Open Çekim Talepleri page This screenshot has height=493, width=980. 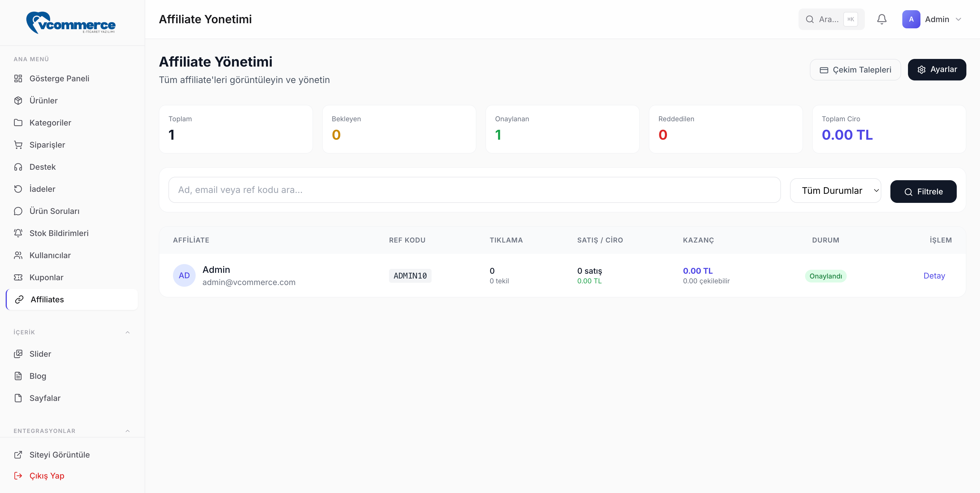click(x=855, y=70)
